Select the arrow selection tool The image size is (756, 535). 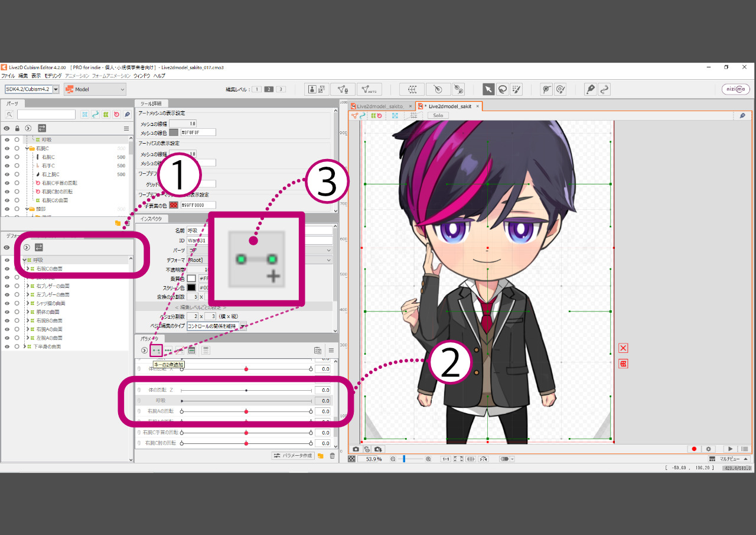coord(488,89)
